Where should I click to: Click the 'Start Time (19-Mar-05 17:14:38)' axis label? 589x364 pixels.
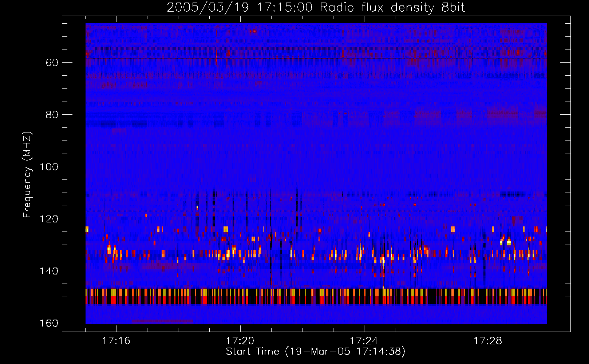316,352
